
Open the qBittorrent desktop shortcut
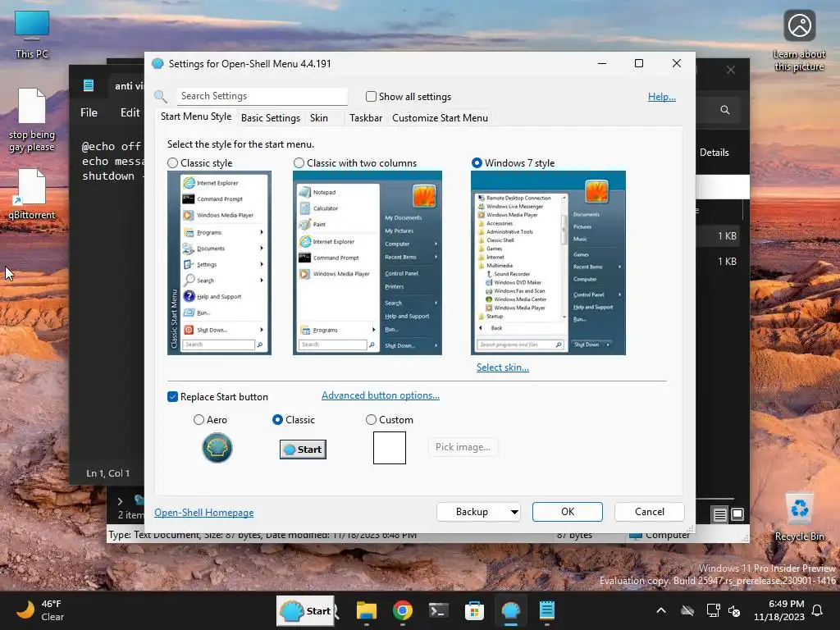32,194
